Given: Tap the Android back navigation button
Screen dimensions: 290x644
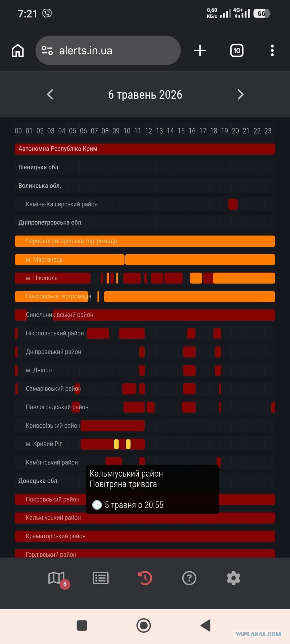Looking at the screenshot, I should click(205, 626).
